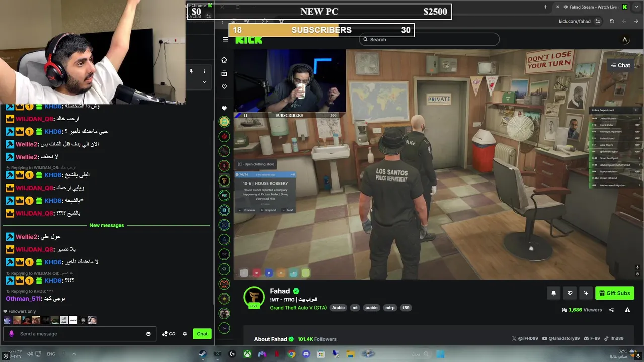
Task: Open channel points infinity icon
Action: click(x=169, y=334)
